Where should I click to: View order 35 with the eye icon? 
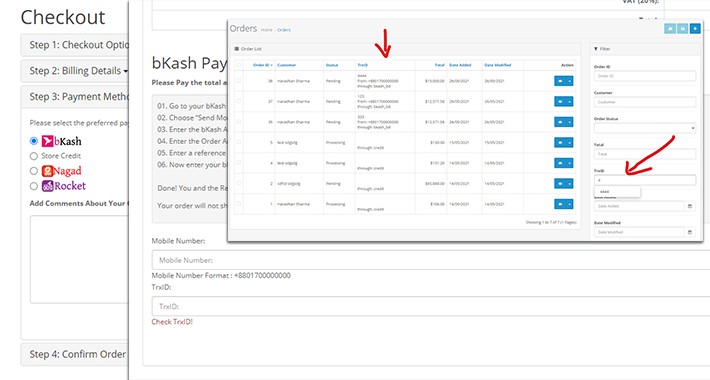pos(560,122)
